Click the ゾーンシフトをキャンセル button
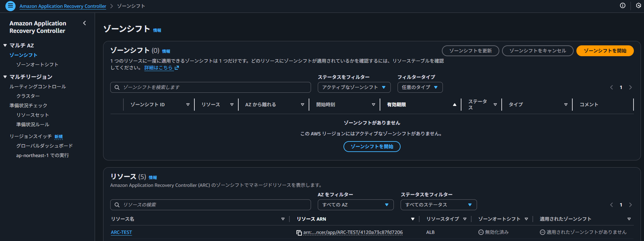Image resolution: width=644 pixels, height=241 pixels. pos(538,51)
